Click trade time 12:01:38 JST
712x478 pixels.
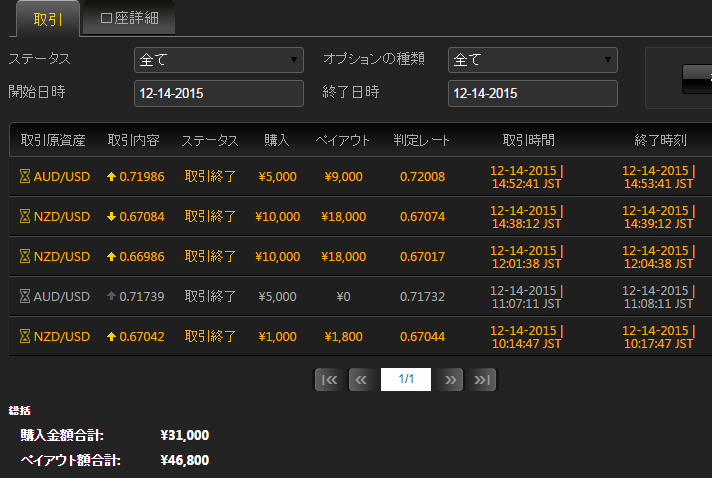(x=527, y=263)
